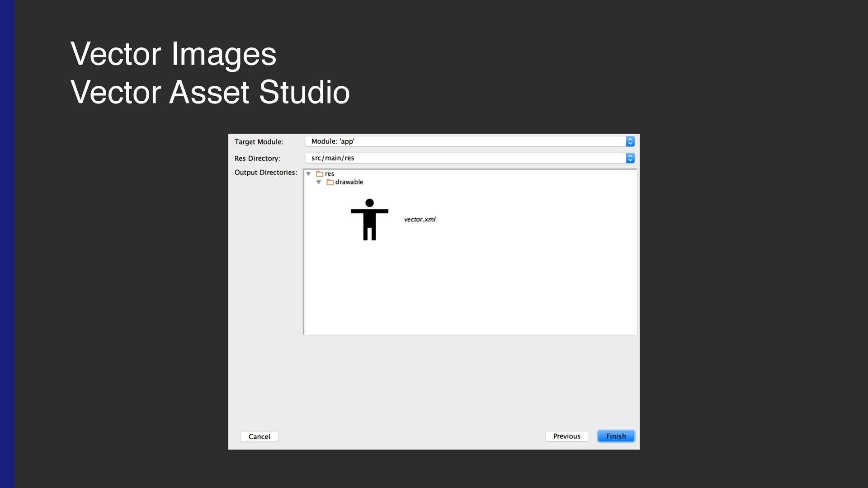
Task: Go back with the Previous button
Action: [x=567, y=436]
